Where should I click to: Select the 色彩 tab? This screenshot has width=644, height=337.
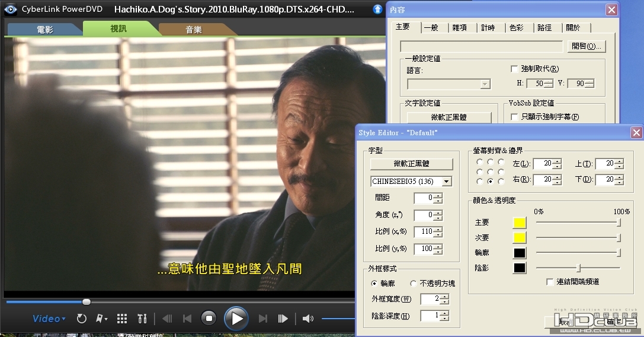pos(516,27)
